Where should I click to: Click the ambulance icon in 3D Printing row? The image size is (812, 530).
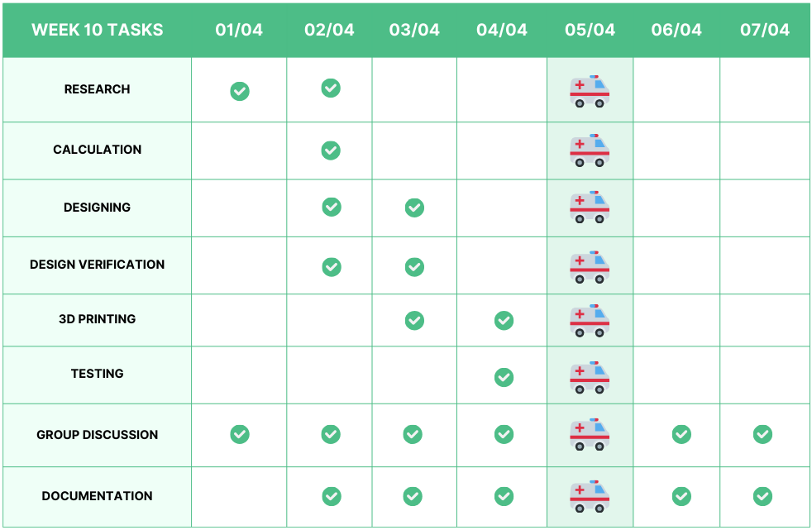(x=590, y=320)
